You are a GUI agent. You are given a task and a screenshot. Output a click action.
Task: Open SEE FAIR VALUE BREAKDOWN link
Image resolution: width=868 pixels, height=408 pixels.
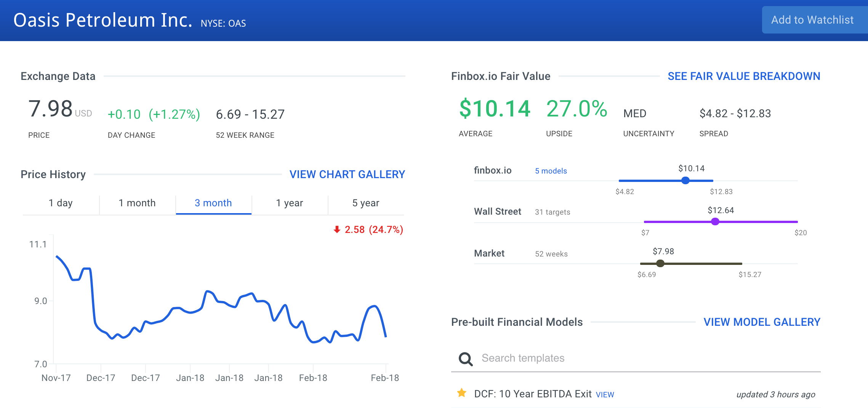click(x=744, y=76)
